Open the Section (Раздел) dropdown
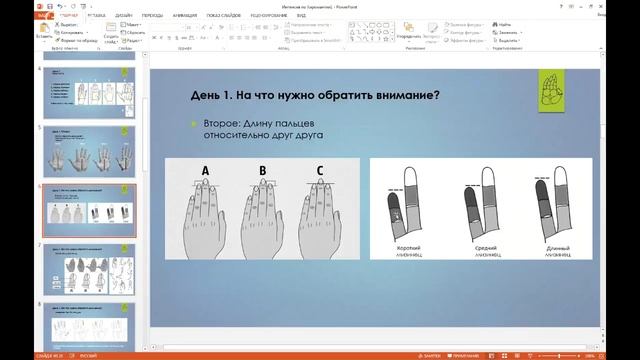The image size is (640, 360). (x=131, y=40)
